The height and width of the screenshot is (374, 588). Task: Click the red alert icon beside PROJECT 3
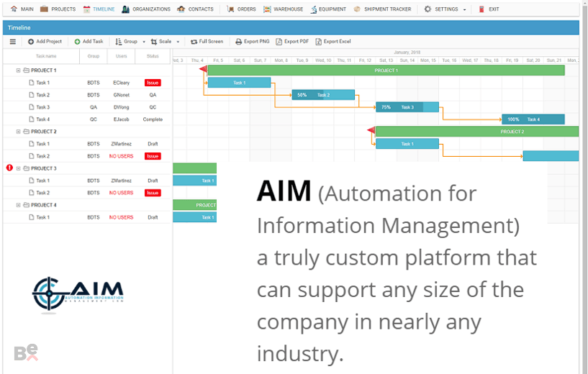(9, 168)
